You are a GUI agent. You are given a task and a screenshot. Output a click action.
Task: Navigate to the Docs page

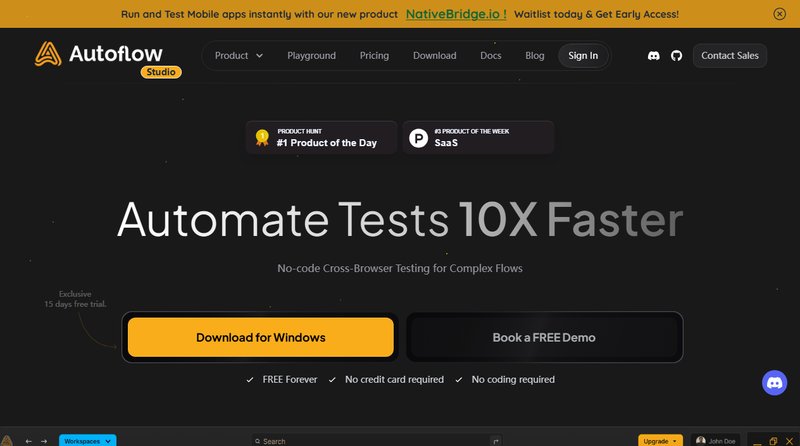click(490, 56)
